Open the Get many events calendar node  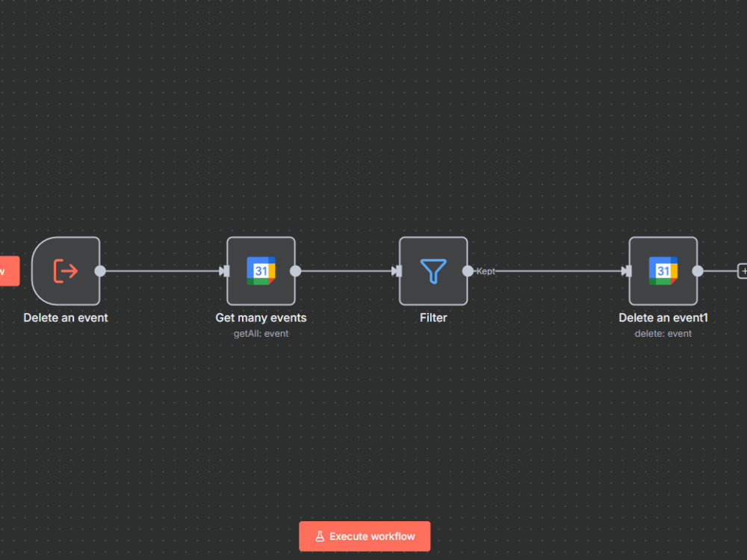point(261,271)
